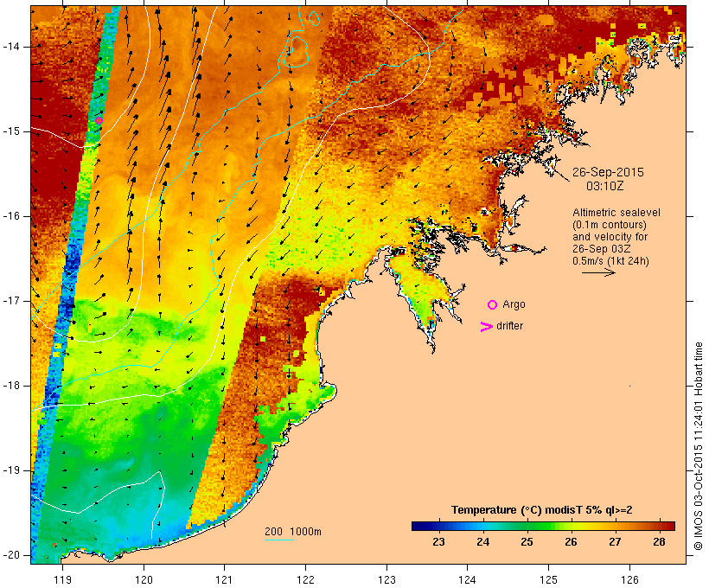Click latitude axis label -16

(10, 216)
